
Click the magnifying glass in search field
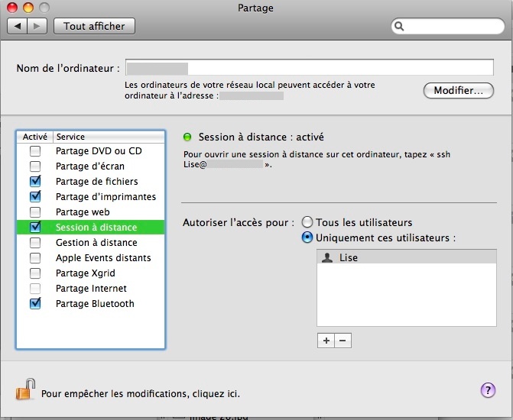(400, 27)
